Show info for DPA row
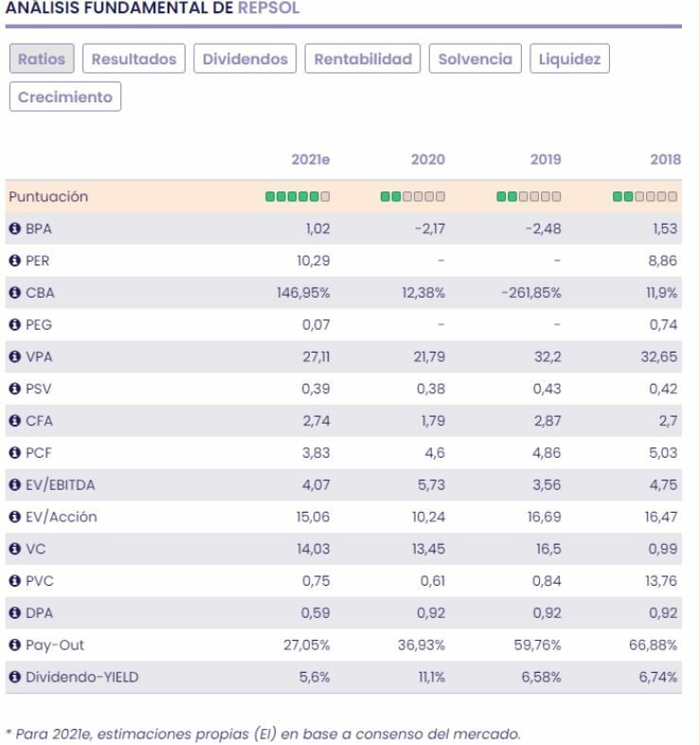Viewport: 700px width, 745px height. click(15, 613)
